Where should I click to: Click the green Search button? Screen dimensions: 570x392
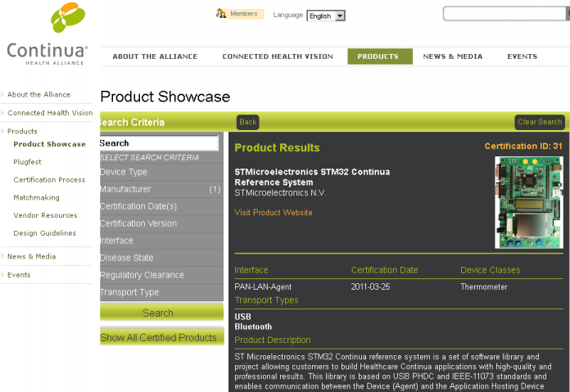pyautogui.click(x=161, y=313)
